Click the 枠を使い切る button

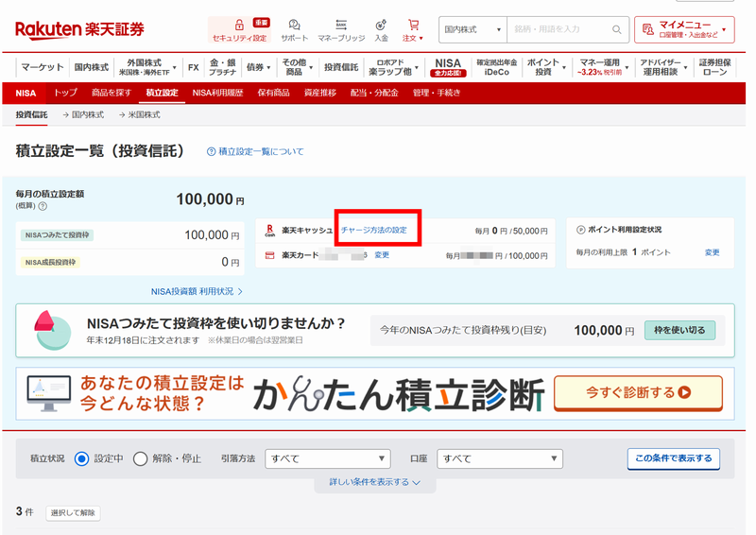679,331
